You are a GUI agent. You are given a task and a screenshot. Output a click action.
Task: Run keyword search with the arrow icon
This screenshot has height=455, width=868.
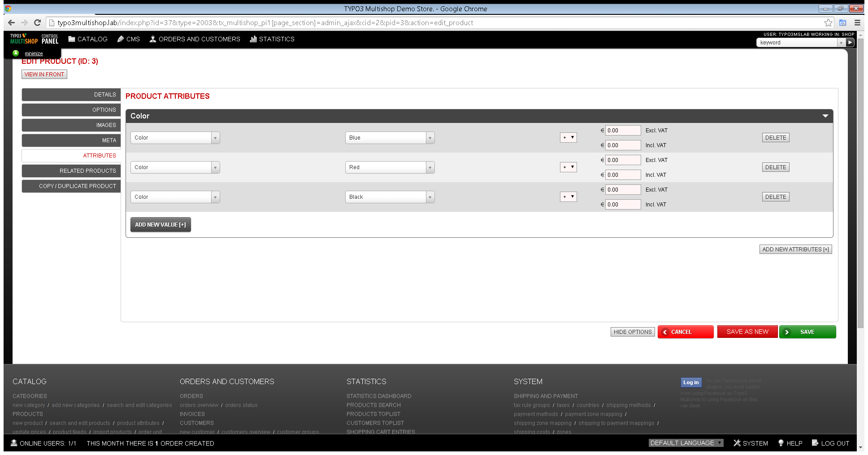point(850,42)
